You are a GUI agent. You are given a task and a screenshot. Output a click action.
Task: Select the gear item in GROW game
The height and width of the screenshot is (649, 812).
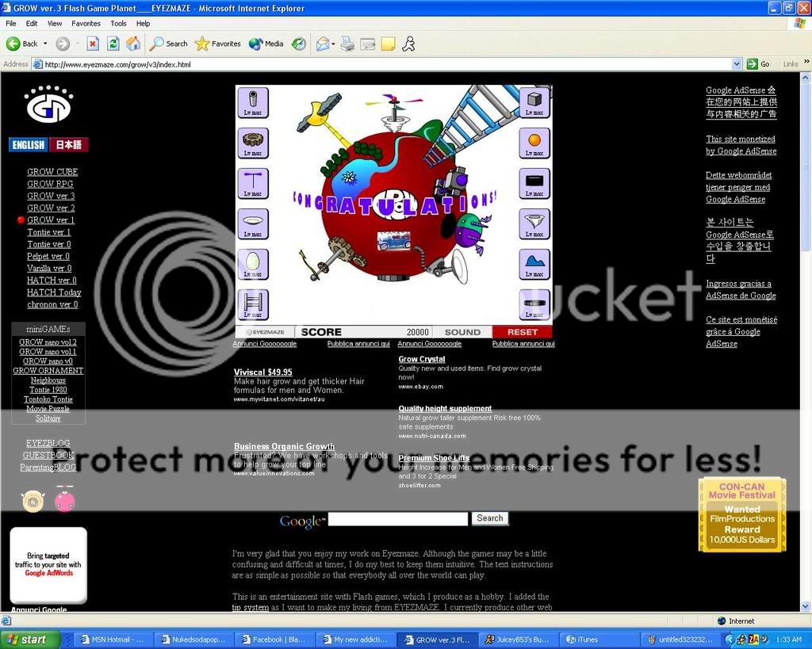click(x=253, y=143)
